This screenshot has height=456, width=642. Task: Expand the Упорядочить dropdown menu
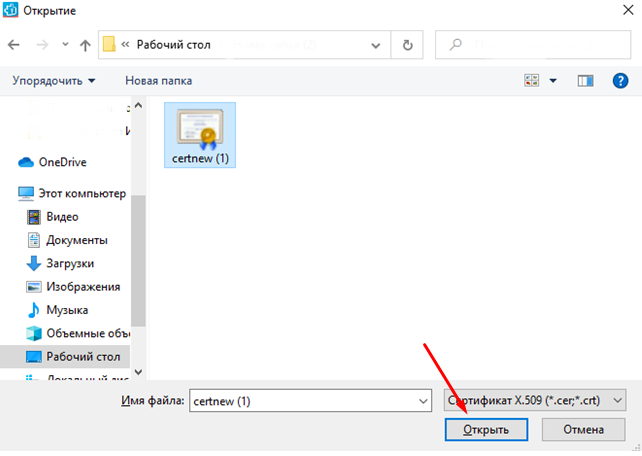tap(55, 80)
